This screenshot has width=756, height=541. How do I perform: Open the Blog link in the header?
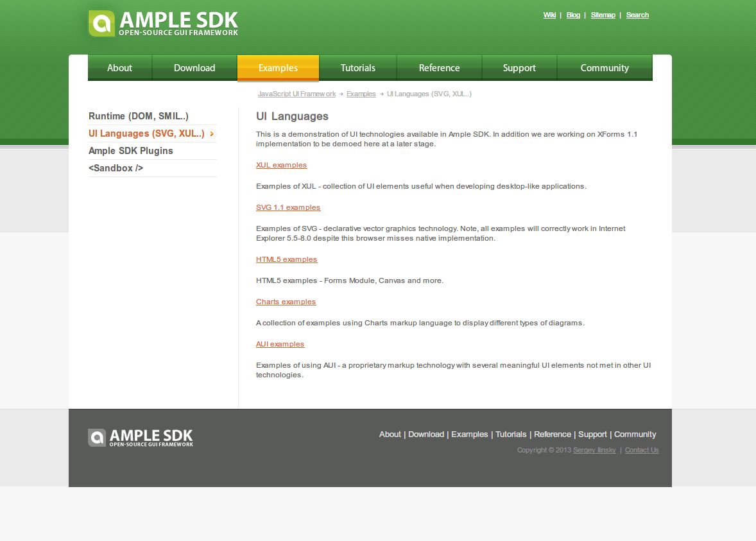click(572, 15)
